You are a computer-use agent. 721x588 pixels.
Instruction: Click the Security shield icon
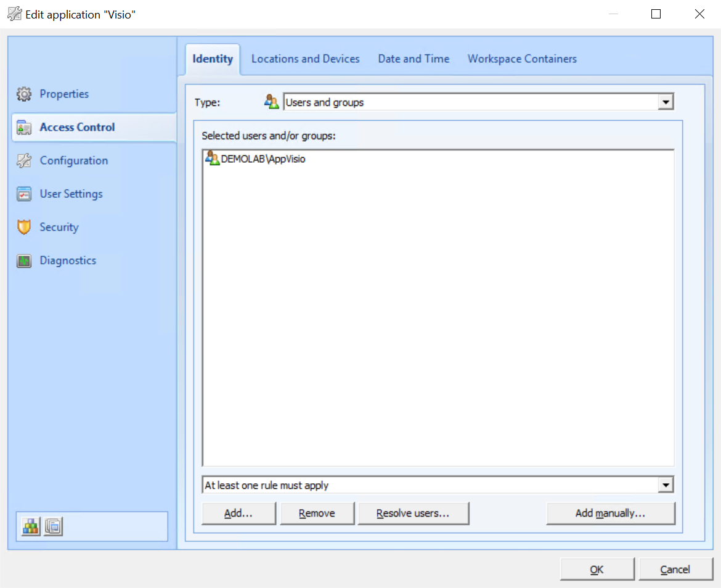24,227
